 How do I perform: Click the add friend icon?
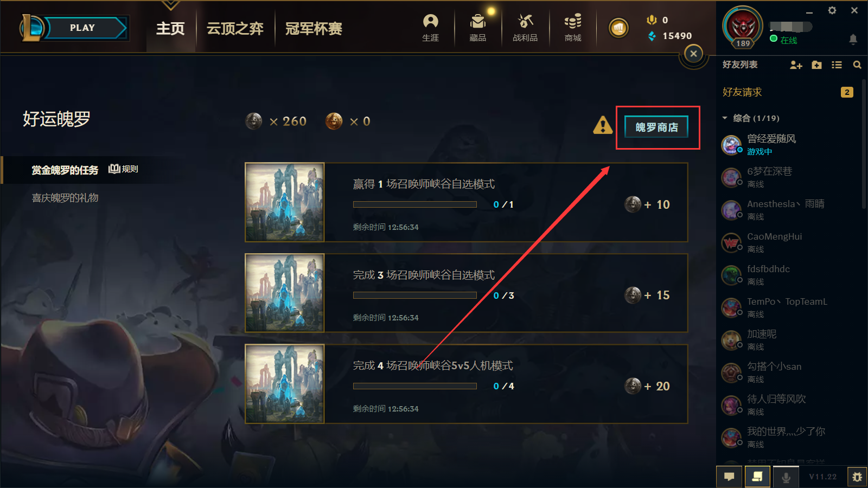[x=796, y=65]
